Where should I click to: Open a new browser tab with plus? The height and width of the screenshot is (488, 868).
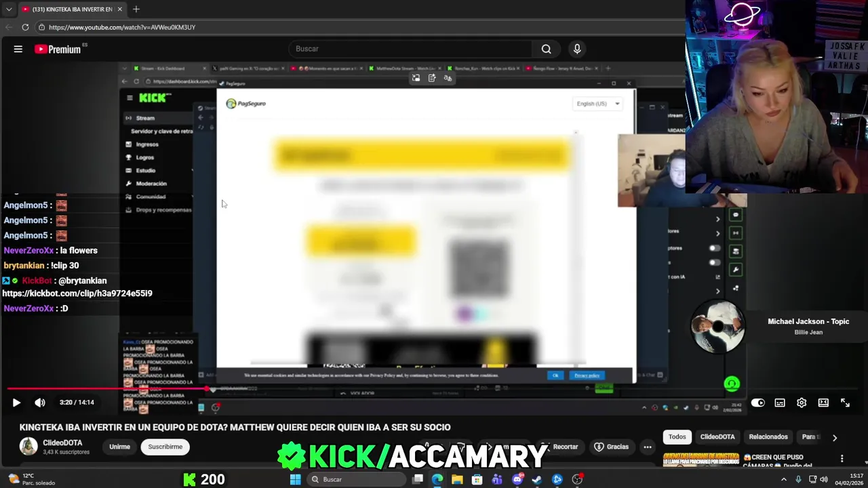(136, 9)
